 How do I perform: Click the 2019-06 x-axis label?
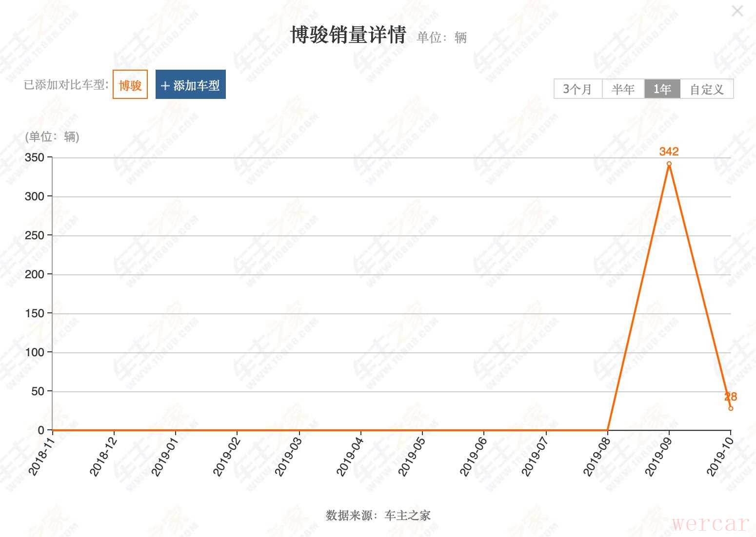point(474,456)
